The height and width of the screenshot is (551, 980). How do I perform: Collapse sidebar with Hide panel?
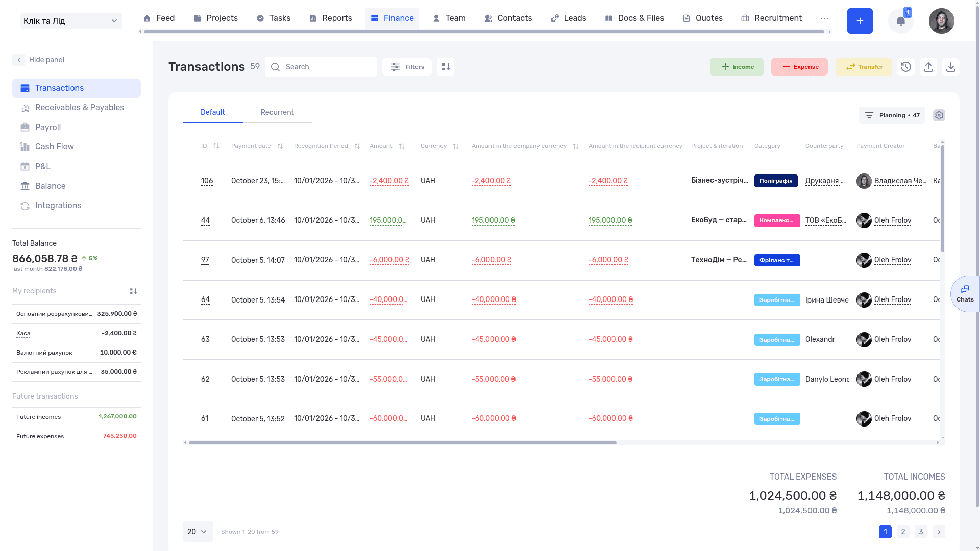pyautogui.click(x=39, y=60)
